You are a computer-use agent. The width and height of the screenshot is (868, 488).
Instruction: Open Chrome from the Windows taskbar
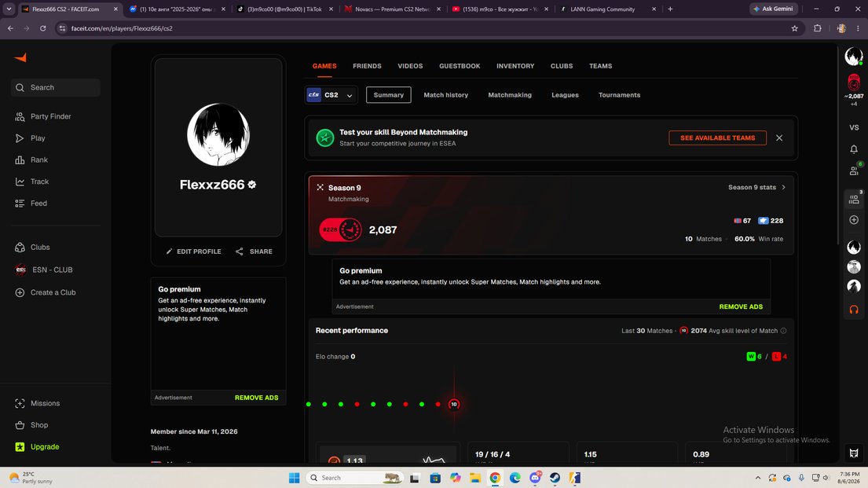tap(495, 478)
